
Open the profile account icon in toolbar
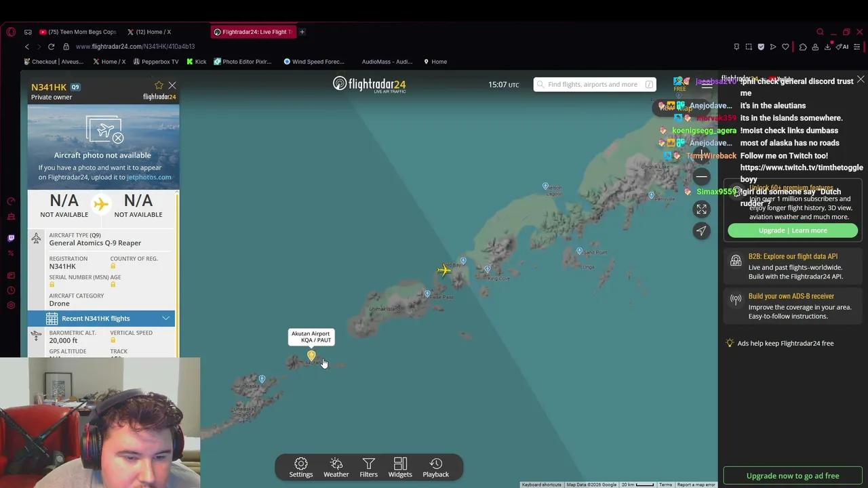pos(815,47)
